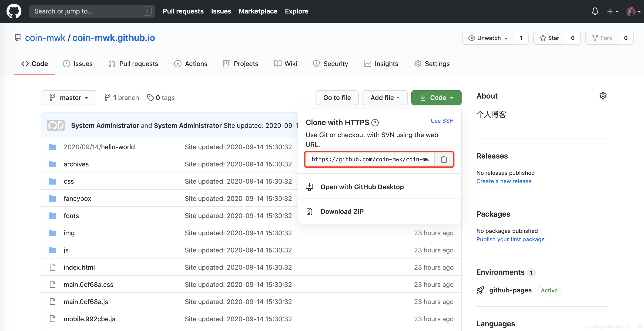Open the fancybox folder
644x331 pixels.
click(77, 199)
